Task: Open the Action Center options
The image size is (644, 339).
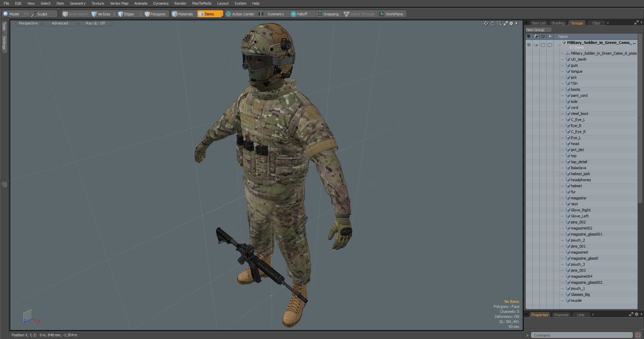Action: [240, 14]
